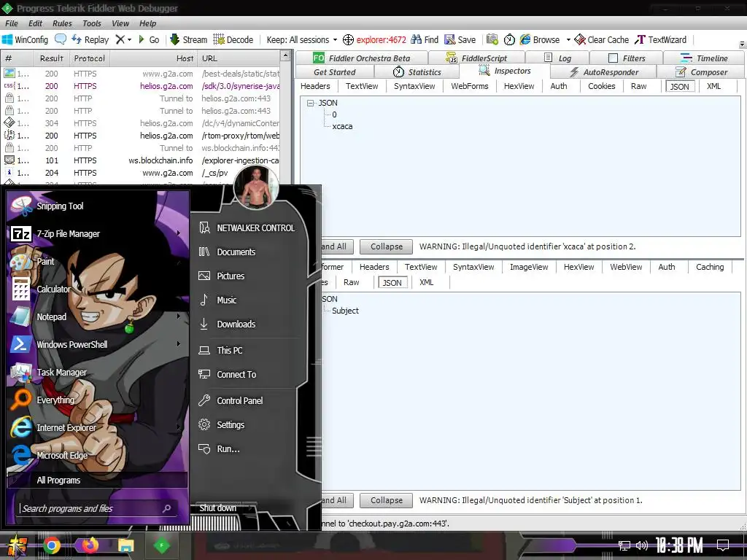Open the Composer tab
The image size is (747, 560).
pos(701,72)
